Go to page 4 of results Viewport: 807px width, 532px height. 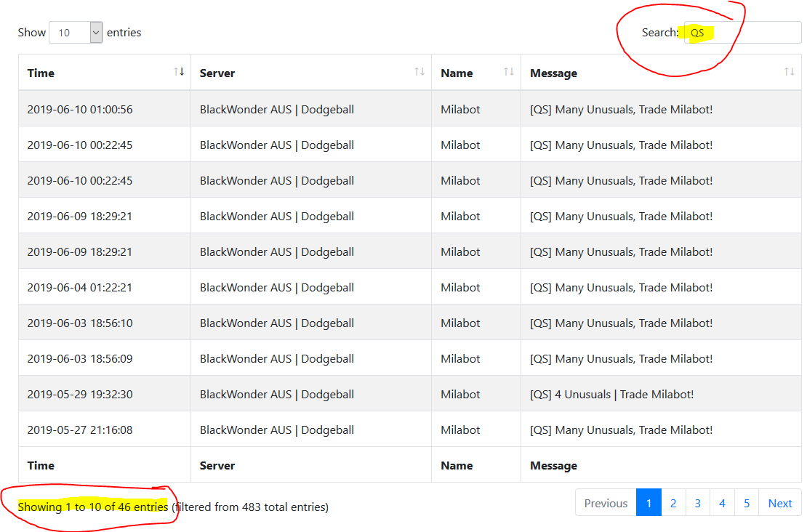tap(722, 503)
